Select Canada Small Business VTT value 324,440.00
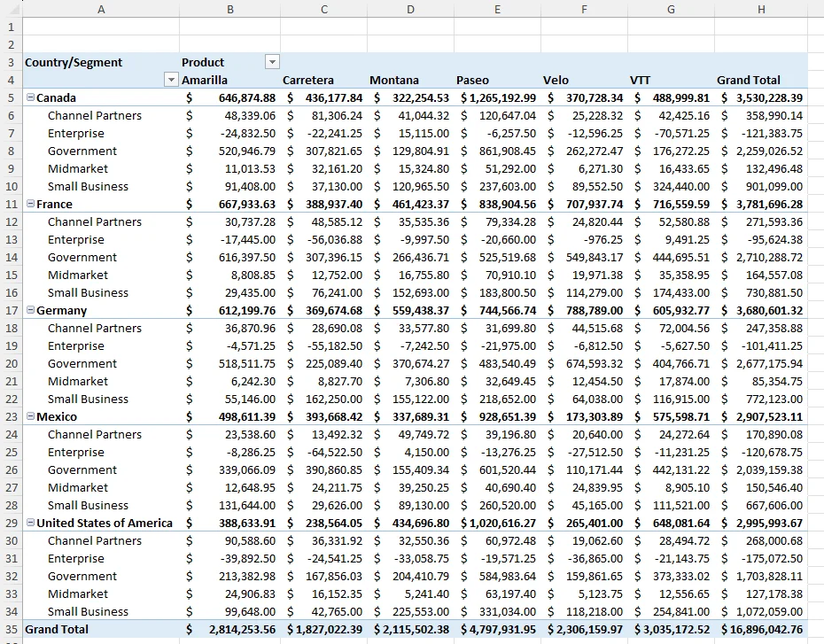 click(x=671, y=187)
